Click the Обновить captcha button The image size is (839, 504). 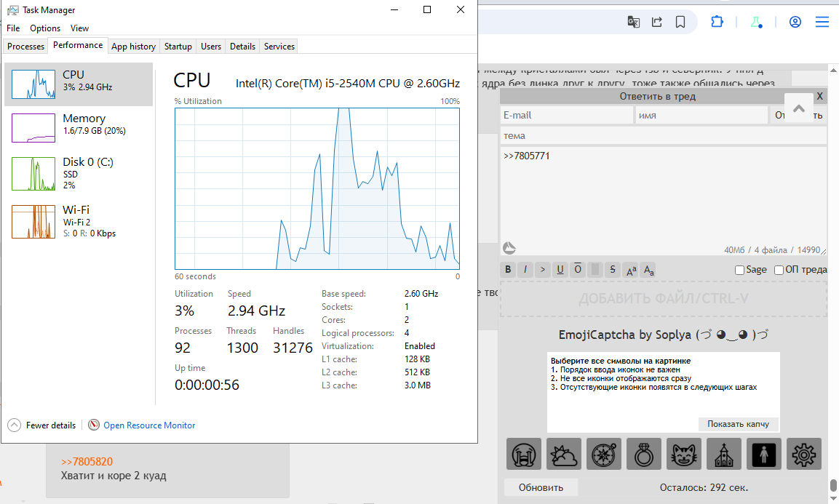coord(541,487)
